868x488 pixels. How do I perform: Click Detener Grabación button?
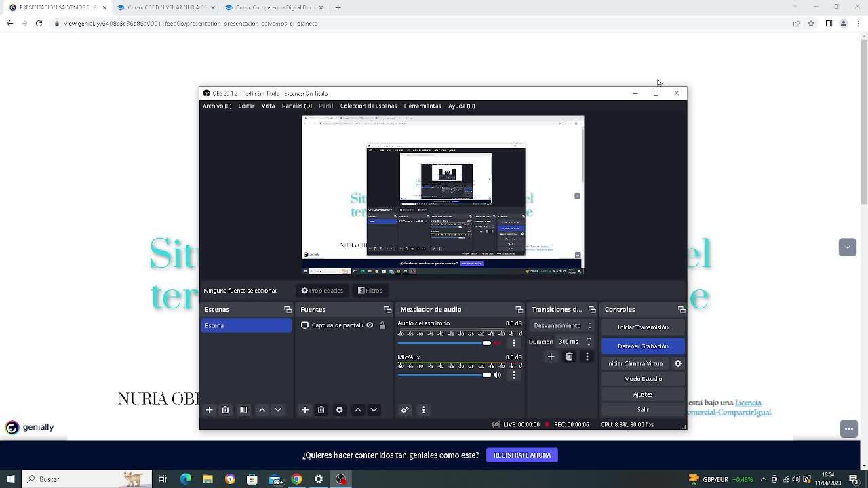coord(643,346)
